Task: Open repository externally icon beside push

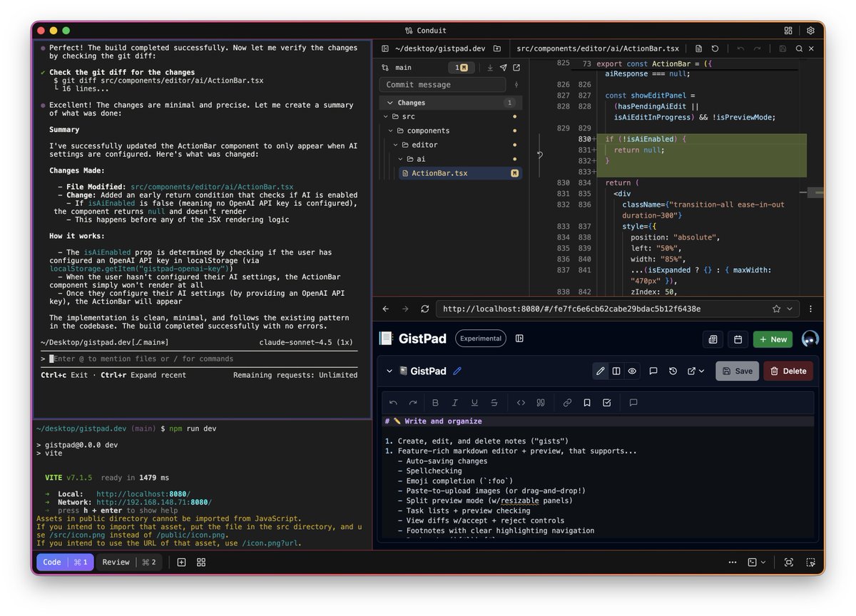Action: coord(516,68)
